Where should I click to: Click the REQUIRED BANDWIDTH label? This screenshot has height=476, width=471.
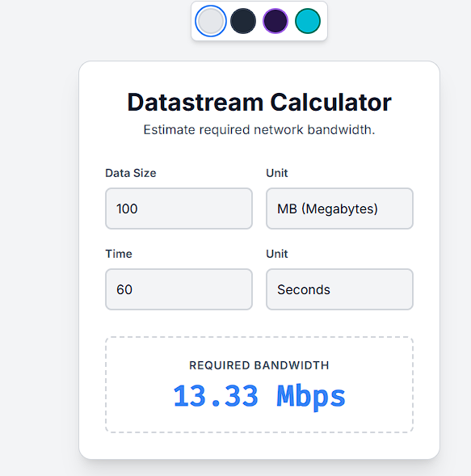(x=259, y=365)
